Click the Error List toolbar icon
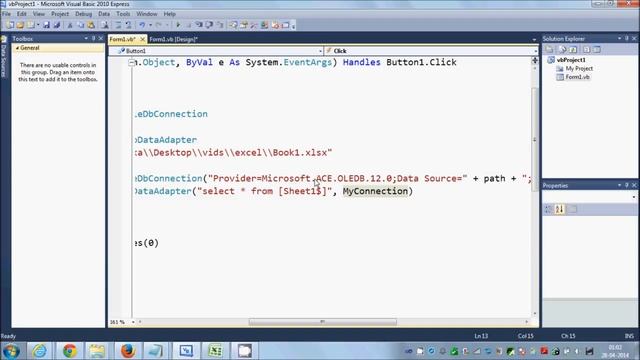Image resolution: width=640 pixels, height=360 pixels. point(275,25)
